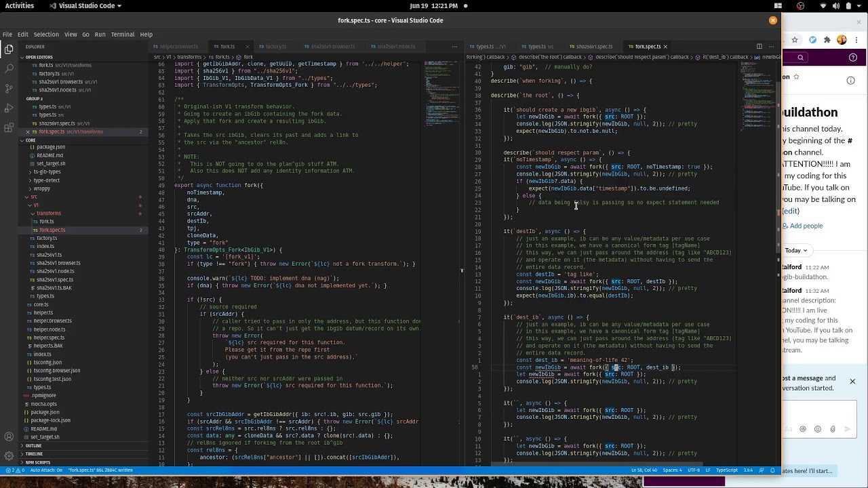The height and width of the screenshot is (488, 868).
Task: Click errors and warnings count in status bar
Action: (x=16, y=470)
